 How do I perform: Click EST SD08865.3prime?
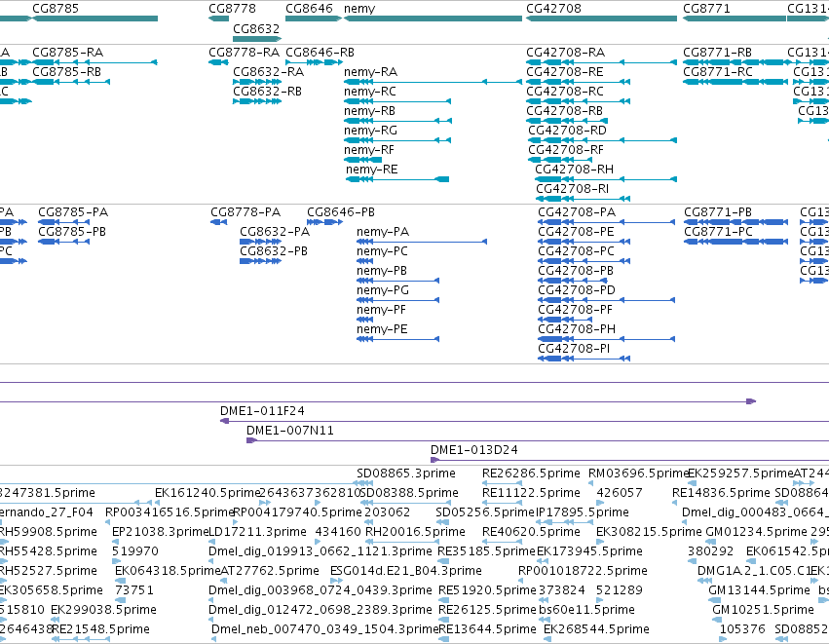point(406,474)
